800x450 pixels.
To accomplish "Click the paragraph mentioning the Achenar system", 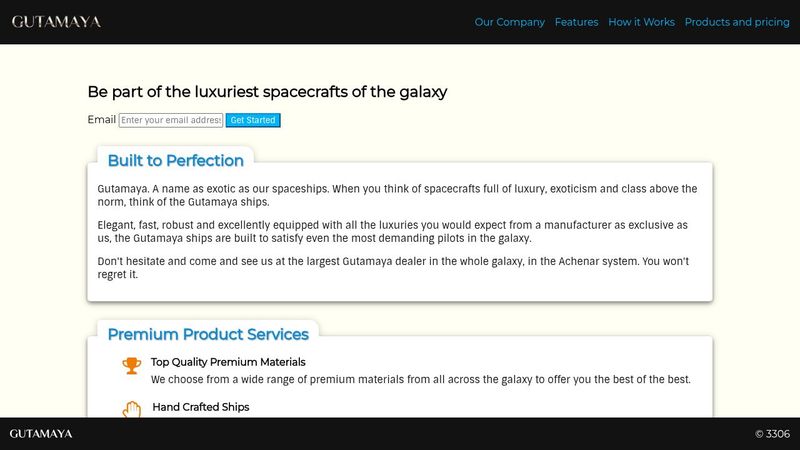I will [393, 267].
